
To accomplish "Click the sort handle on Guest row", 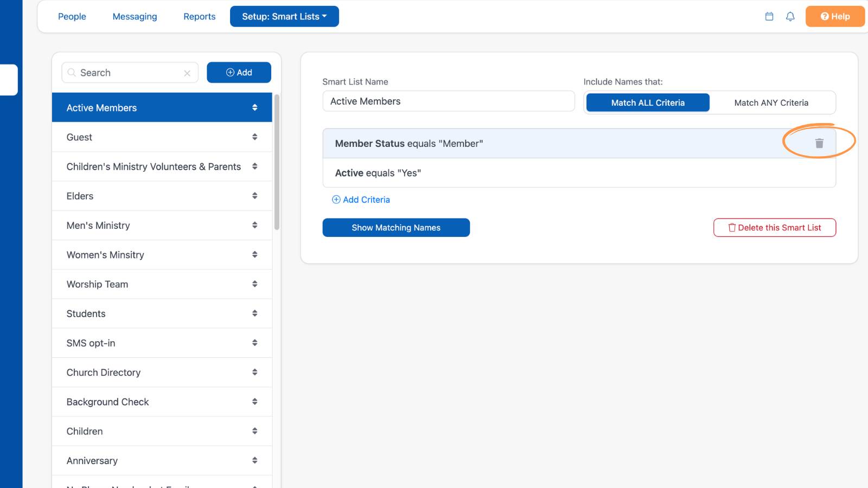I will 254,137.
